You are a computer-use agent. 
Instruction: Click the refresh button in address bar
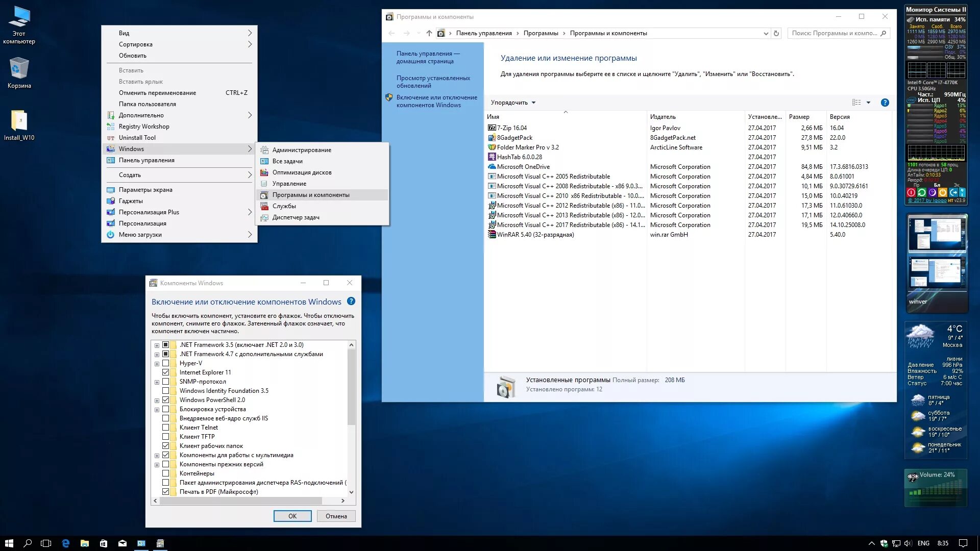(776, 33)
